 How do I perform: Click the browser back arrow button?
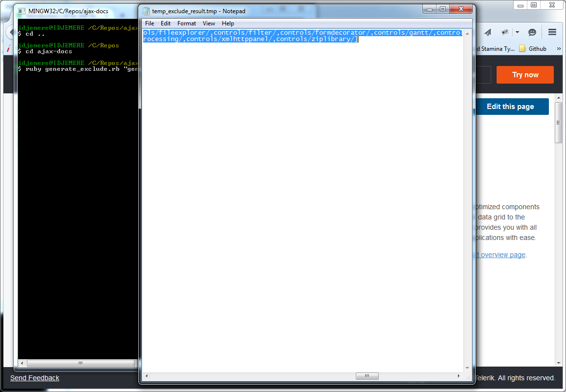(9, 32)
